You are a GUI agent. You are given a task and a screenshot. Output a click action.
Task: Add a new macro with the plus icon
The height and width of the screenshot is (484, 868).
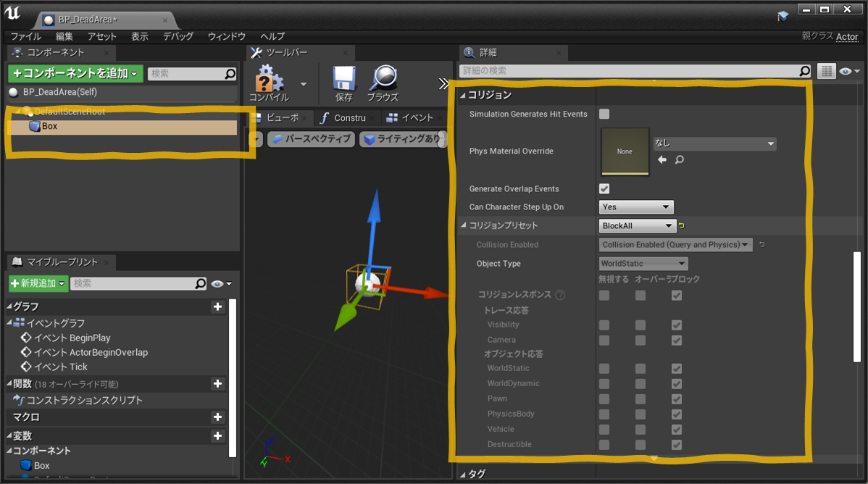coord(217,417)
